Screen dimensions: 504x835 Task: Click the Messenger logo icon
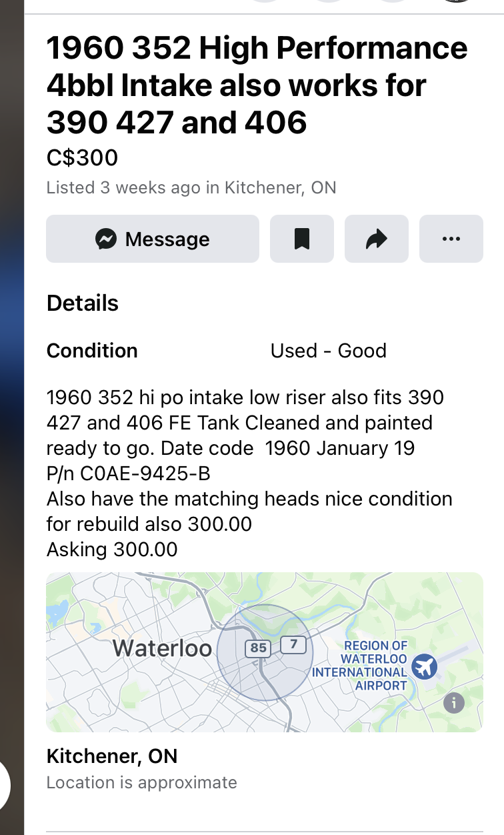[106, 239]
